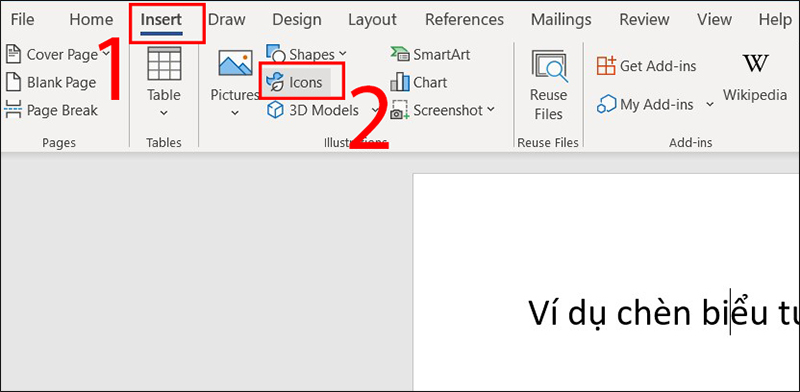800x392 pixels.
Task: Open the File tab
Action: [x=22, y=20]
